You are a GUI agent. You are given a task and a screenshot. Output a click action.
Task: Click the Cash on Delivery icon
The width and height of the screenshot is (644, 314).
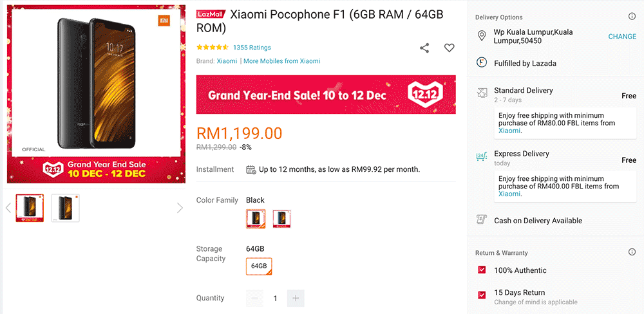tap(481, 219)
